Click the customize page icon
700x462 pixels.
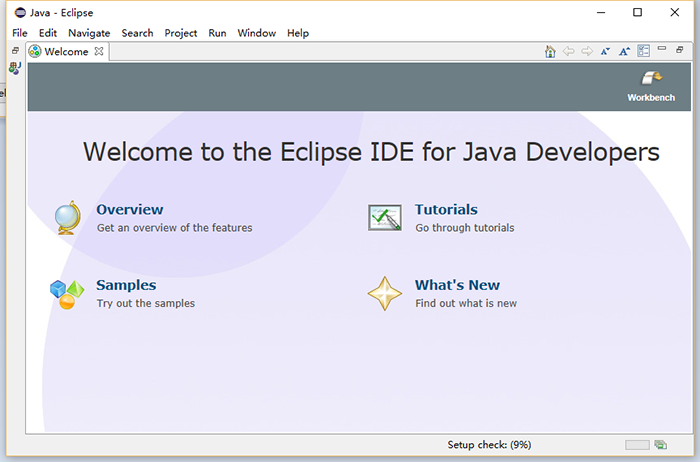pyautogui.click(x=643, y=51)
